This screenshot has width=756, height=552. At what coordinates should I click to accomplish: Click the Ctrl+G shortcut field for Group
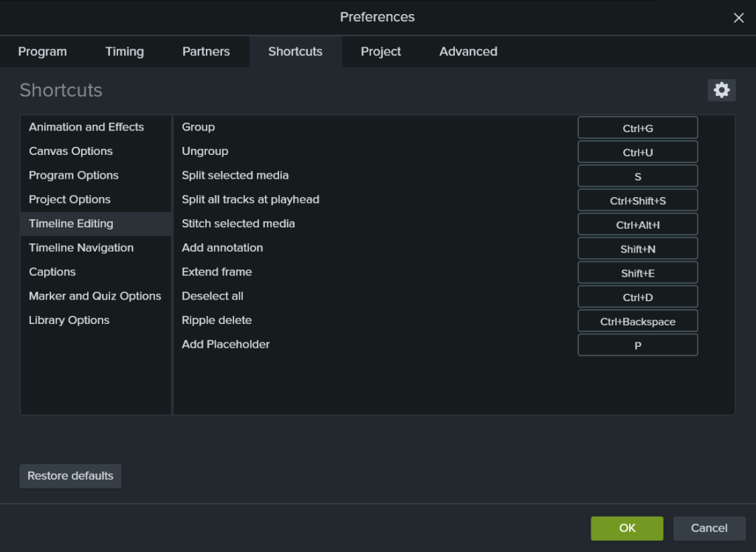tap(637, 128)
